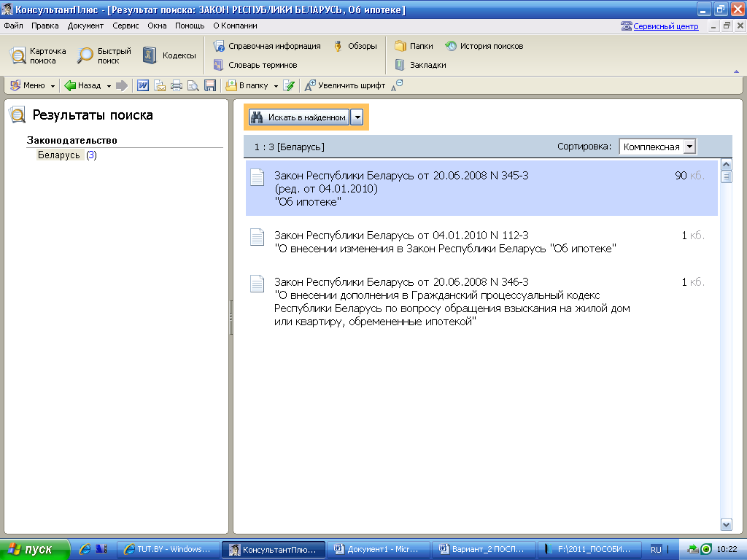Open История поисков search history

tap(484, 46)
